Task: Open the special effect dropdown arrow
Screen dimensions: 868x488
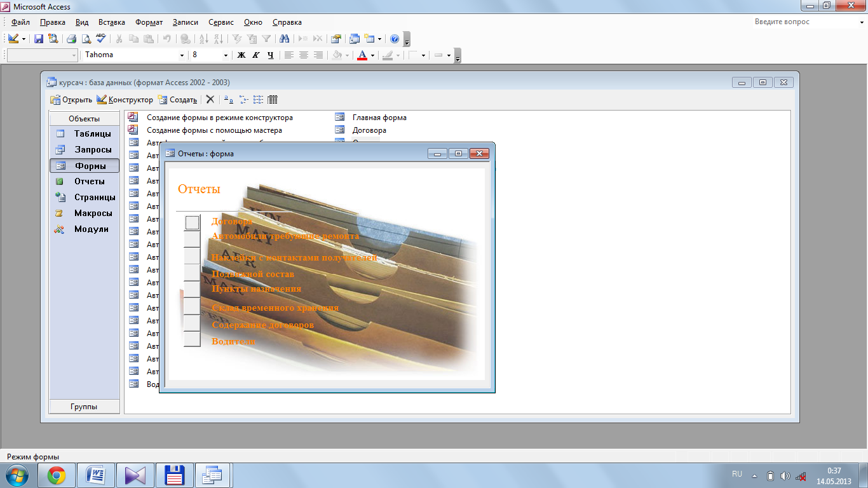Action: tap(449, 55)
